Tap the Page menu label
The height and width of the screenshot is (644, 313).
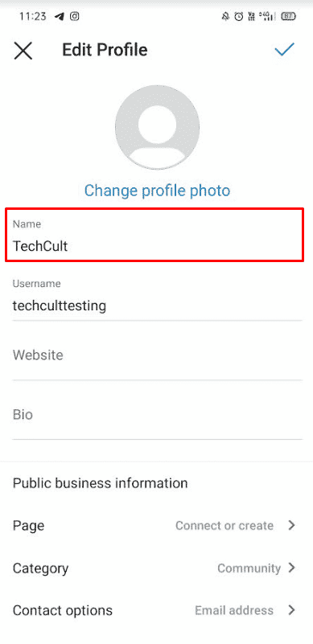(x=28, y=526)
